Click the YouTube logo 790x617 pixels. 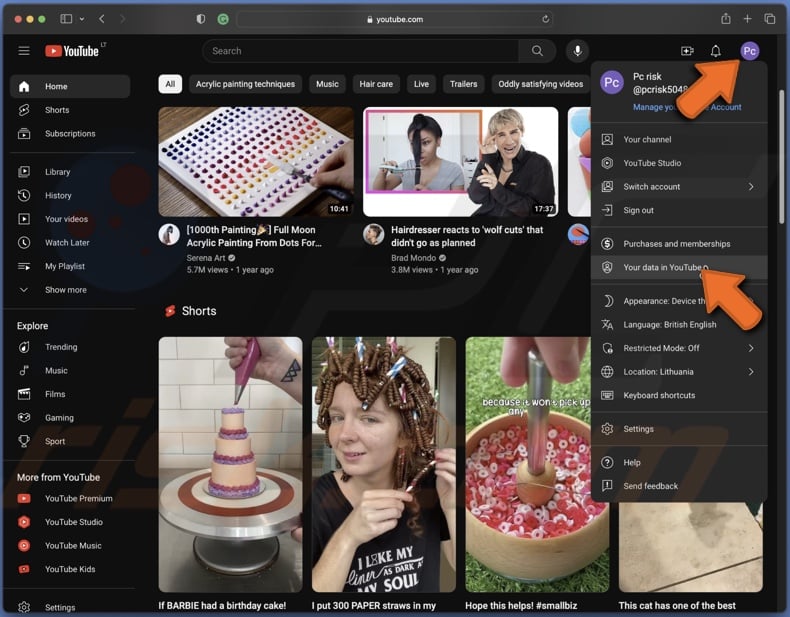pyautogui.click(x=72, y=51)
